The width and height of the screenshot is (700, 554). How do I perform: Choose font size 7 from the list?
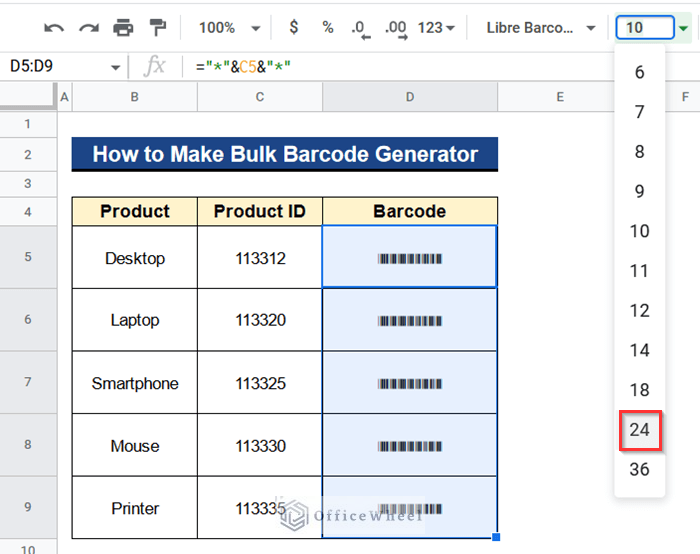pyautogui.click(x=639, y=112)
